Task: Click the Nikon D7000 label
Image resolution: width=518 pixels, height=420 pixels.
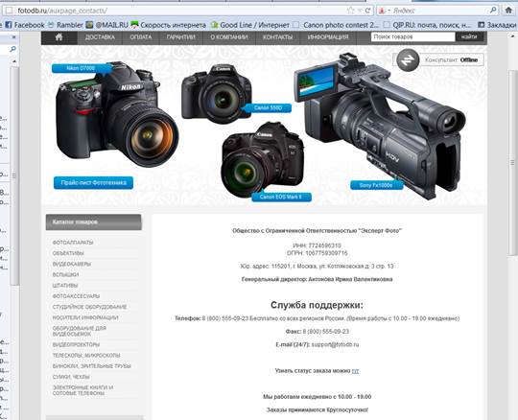Action: click(81, 68)
